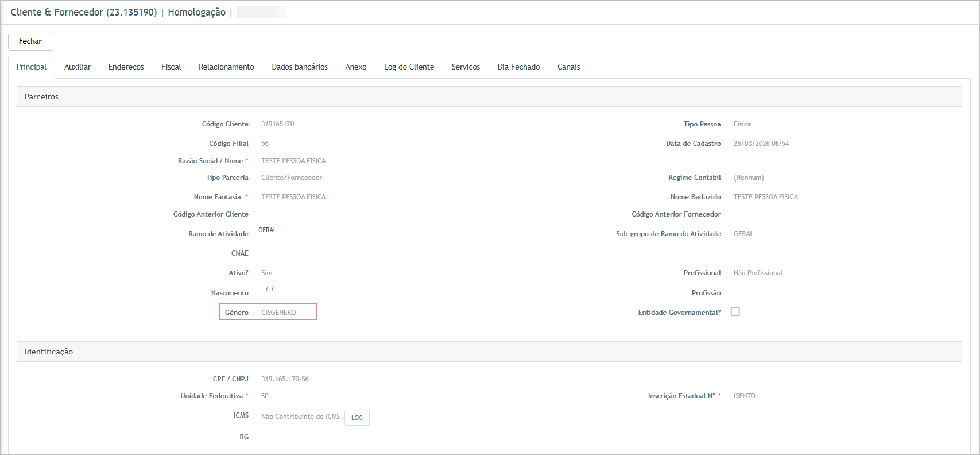Open the Dia Fechado tab
The height and width of the screenshot is (455, 980).
(x=518, y=67)
